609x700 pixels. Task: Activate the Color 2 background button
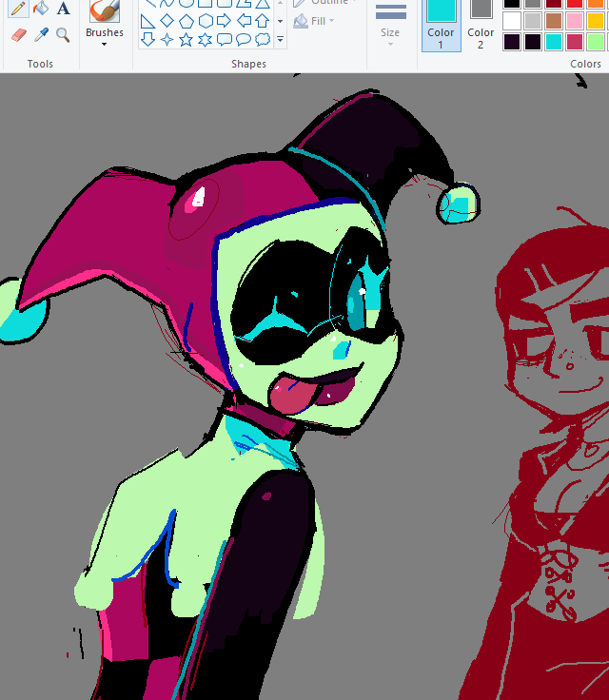(x=481, y=25)
